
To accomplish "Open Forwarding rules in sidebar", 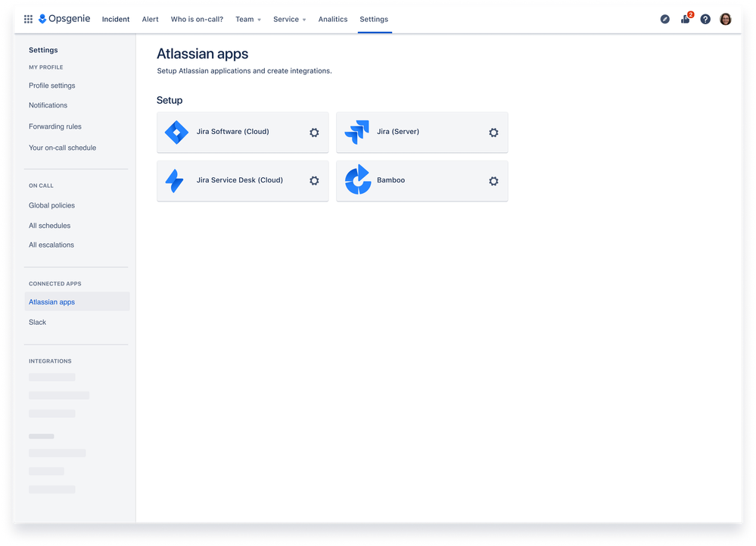I will (x=55, y=126).
